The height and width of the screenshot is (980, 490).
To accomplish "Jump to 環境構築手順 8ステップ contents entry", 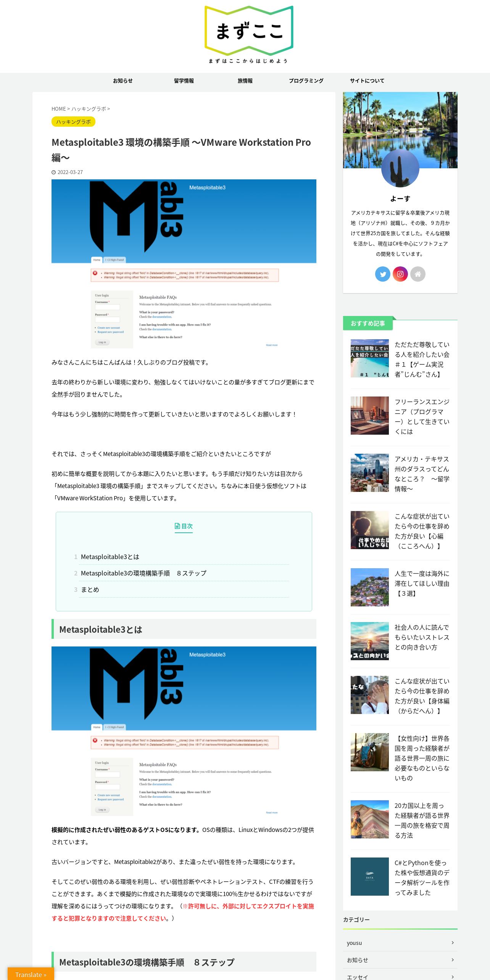I will tap(143, 573).
